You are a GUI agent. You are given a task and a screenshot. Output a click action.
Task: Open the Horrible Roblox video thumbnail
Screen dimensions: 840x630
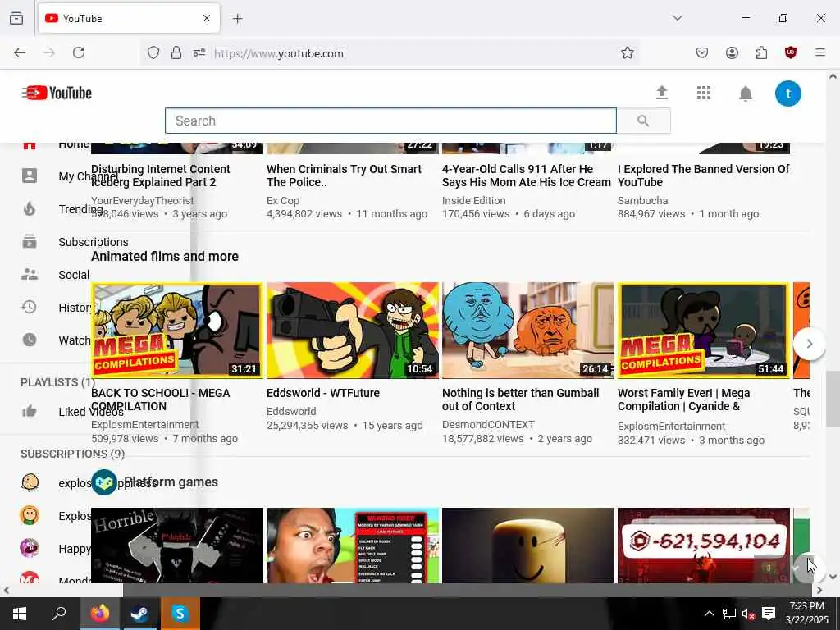pyautogui.click(x=177, y=546)
